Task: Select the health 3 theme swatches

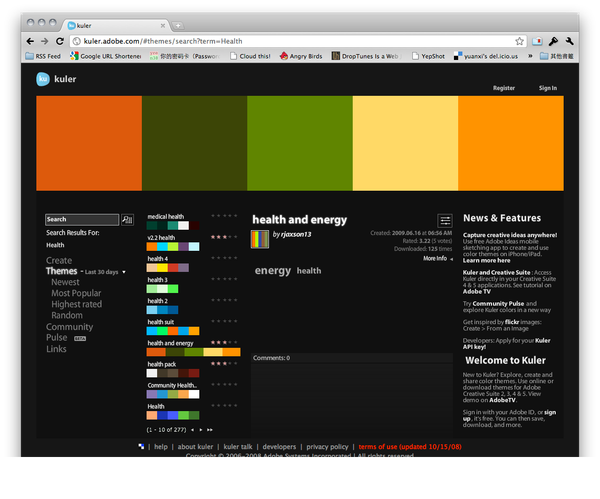Action: click(x=162, y=289)
